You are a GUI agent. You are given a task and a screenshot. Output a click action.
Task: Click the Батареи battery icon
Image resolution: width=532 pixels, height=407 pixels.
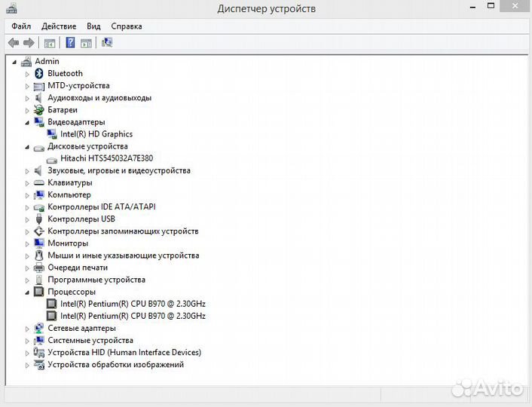(39, 109)
